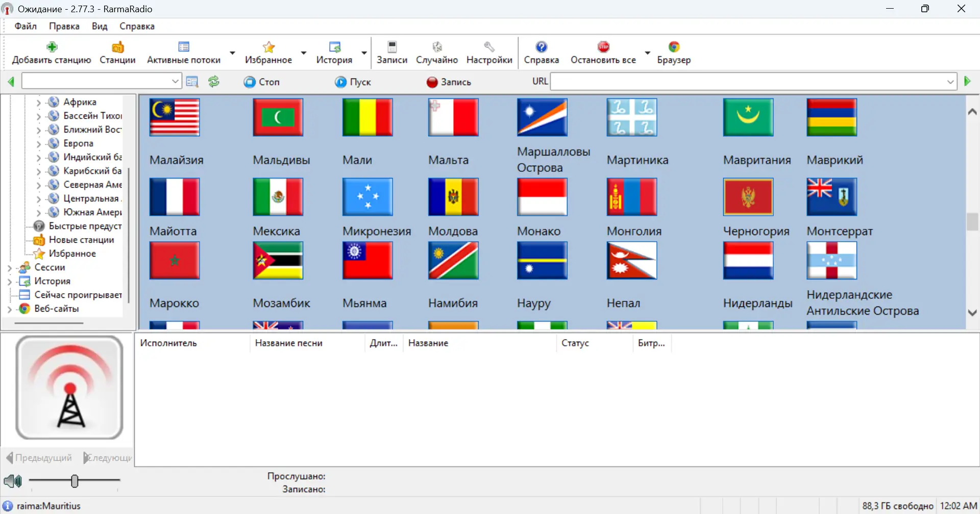Image resolution: width=980 pixels, height=514 pixels.
Task: Open the Справка menu
Action: [x=136, y=26]
